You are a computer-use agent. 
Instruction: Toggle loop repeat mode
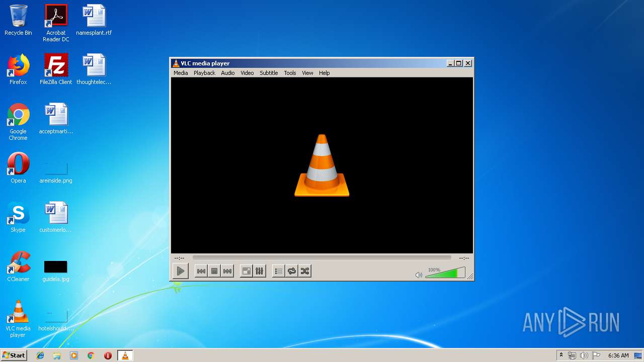point(292,271)
